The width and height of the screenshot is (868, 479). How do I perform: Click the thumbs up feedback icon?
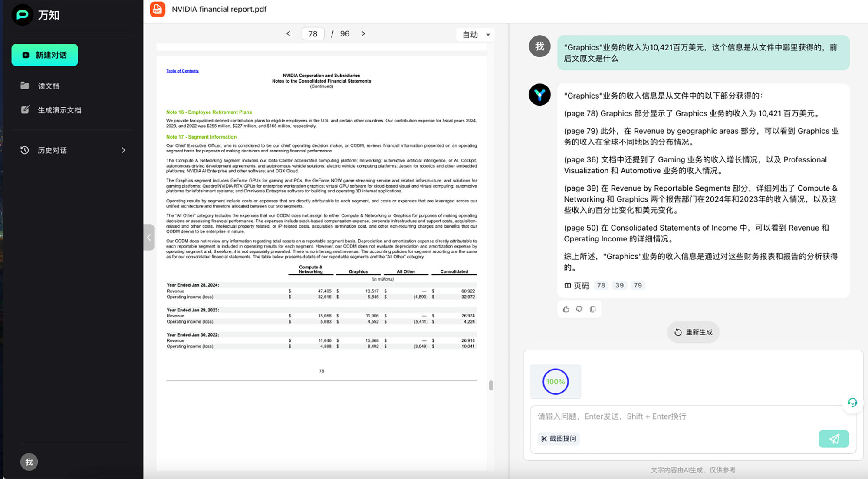point(566,309)
